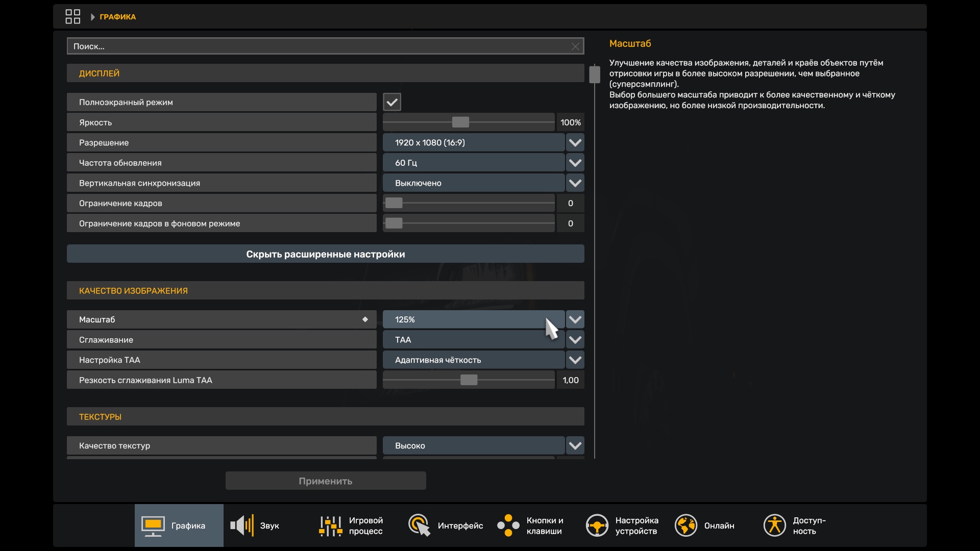This screenshot has height=551, width=980.
Task: Click the Игровой процесс sliders icon
Action: coord(330,526)
